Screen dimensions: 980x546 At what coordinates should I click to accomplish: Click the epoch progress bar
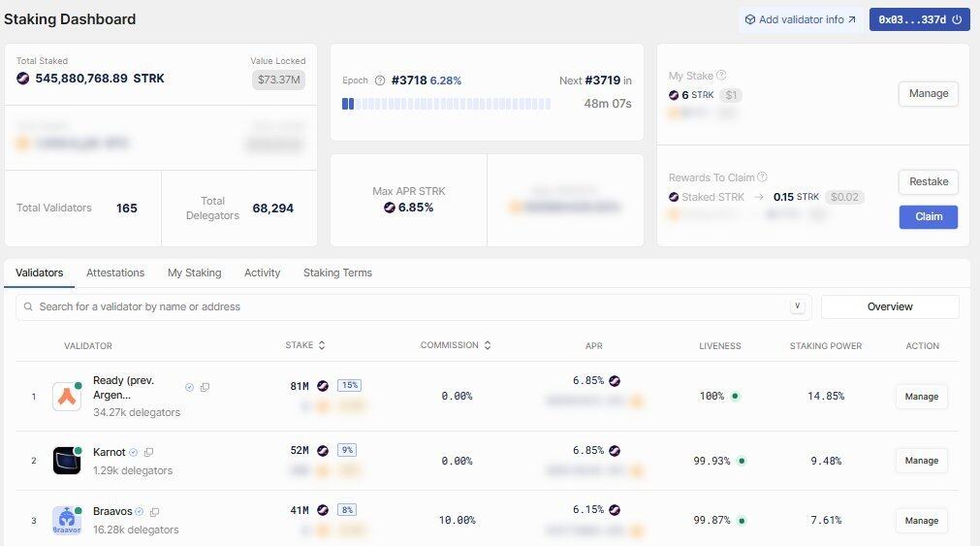[446, 104]
